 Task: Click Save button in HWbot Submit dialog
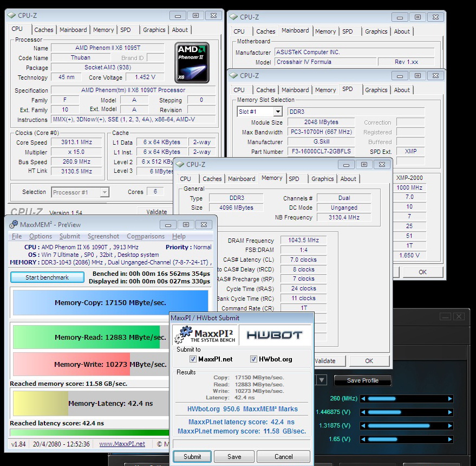pyautogui.click(x=234, y=457)
